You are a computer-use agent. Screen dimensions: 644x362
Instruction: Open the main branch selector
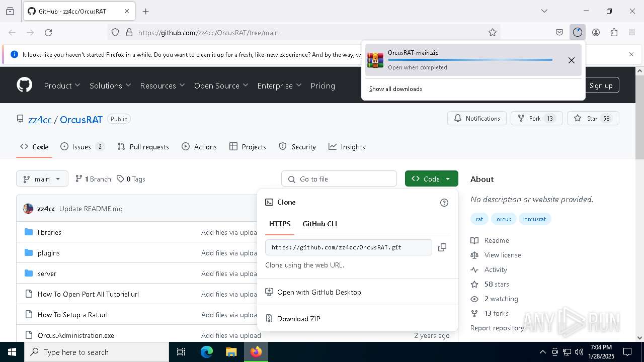(x=42, y=179)
